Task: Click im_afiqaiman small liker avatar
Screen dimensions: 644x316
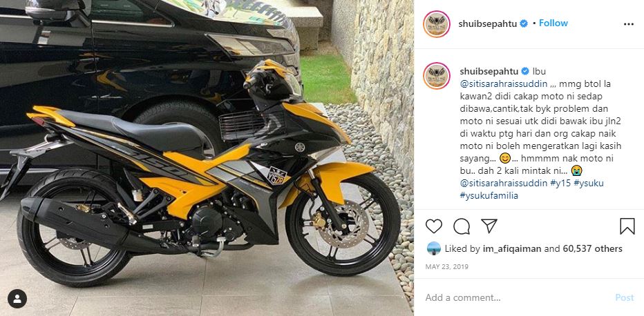Action: (434, 248)
